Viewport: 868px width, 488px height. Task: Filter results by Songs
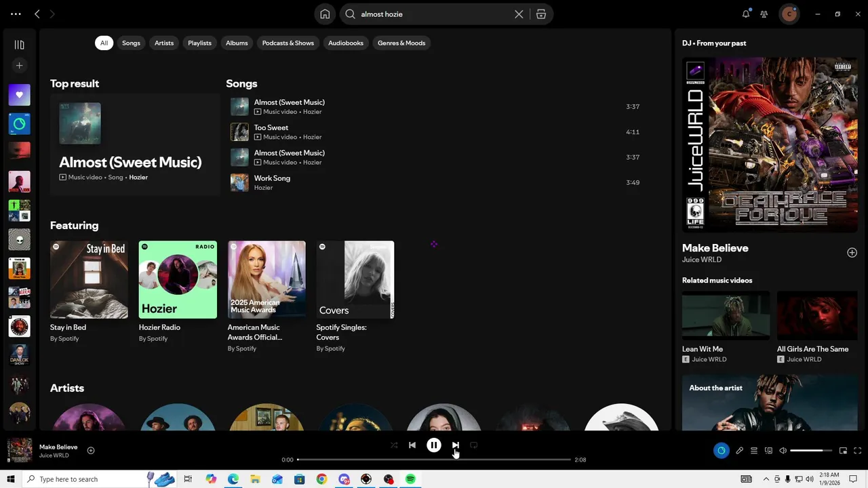131,43
